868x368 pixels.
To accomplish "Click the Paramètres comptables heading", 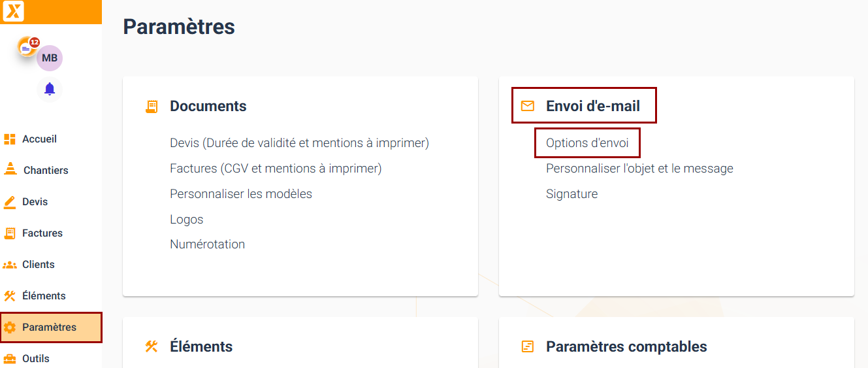I will point(626,346).
